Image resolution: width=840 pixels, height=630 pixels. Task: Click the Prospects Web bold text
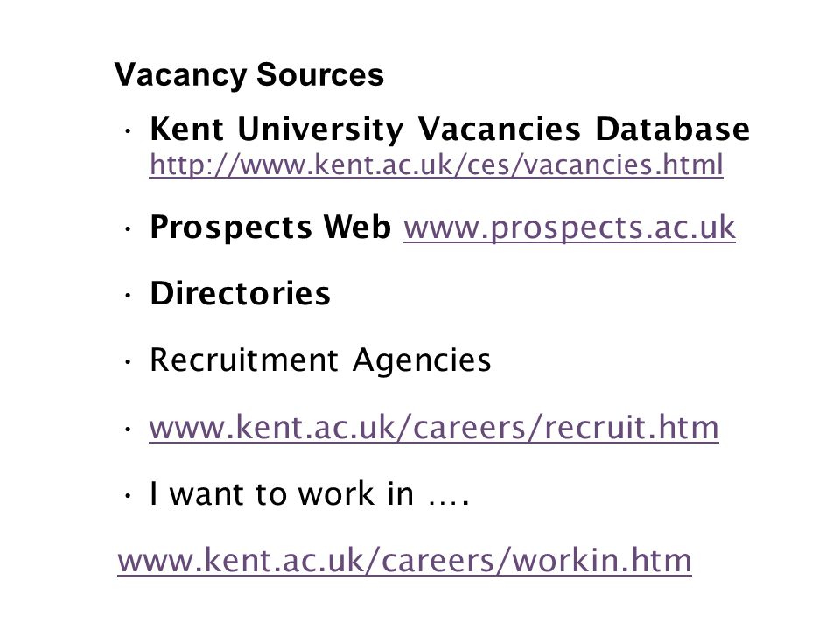pyautogui.click(x=270, y=227)
